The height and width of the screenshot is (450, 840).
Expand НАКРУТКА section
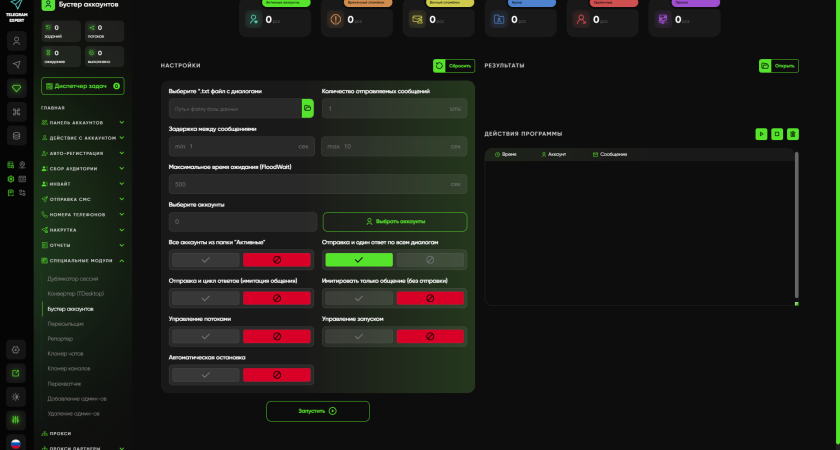click(x=83, y=230)
